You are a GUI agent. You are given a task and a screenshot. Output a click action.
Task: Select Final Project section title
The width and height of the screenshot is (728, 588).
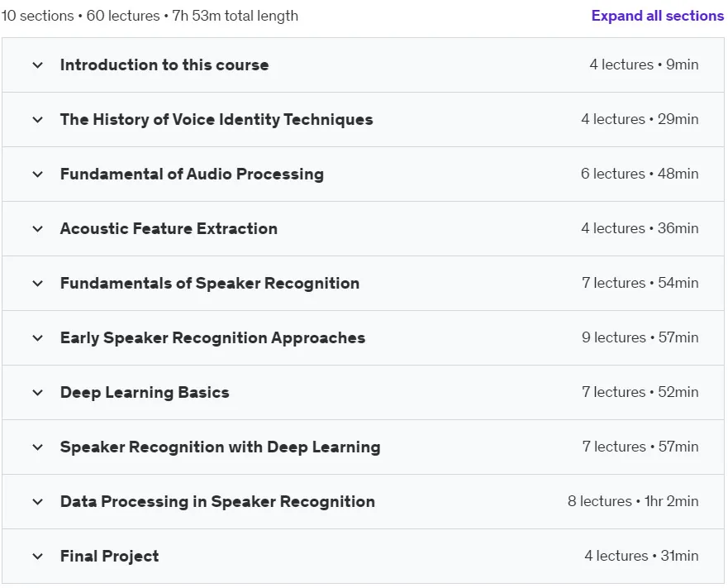110,556
